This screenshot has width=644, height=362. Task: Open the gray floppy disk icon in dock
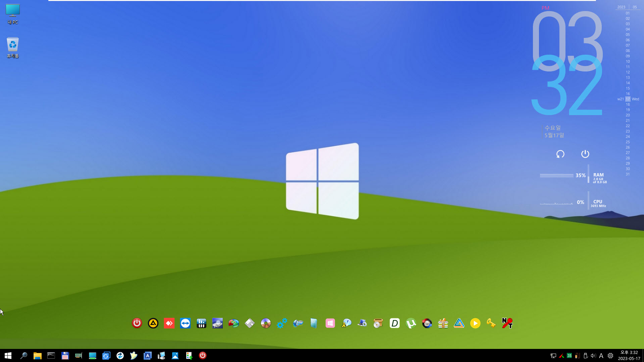(x=250, y=323)
